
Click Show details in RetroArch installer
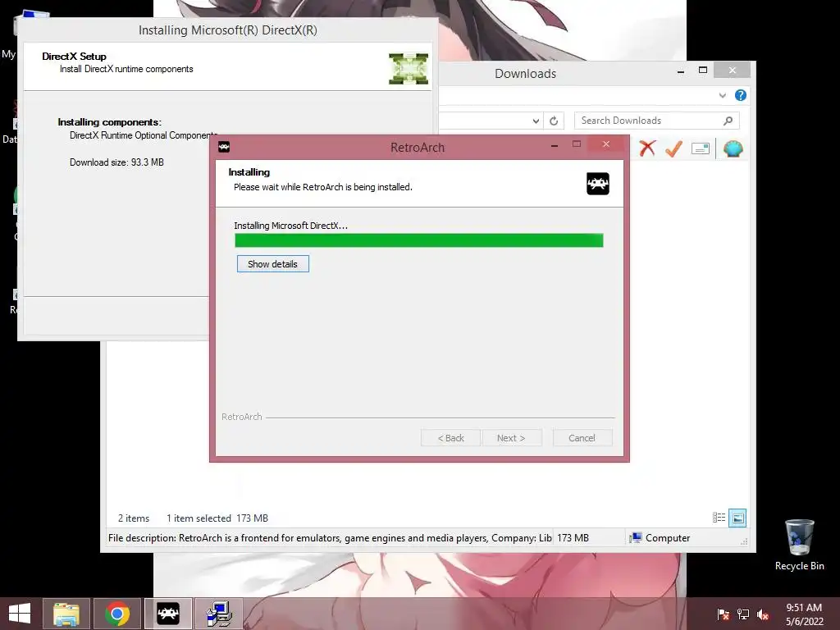(x=272, y=264)
